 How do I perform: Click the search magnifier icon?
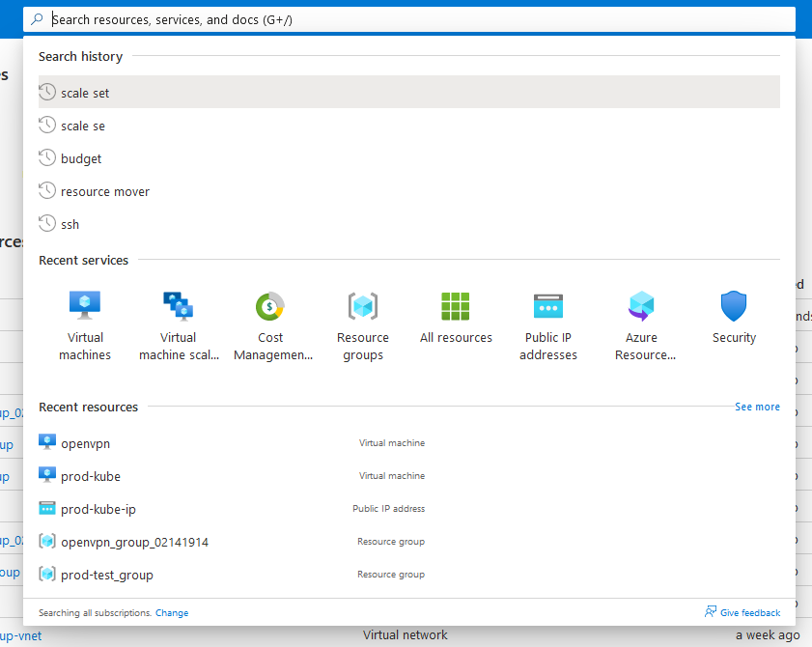[x=37, y=19]
